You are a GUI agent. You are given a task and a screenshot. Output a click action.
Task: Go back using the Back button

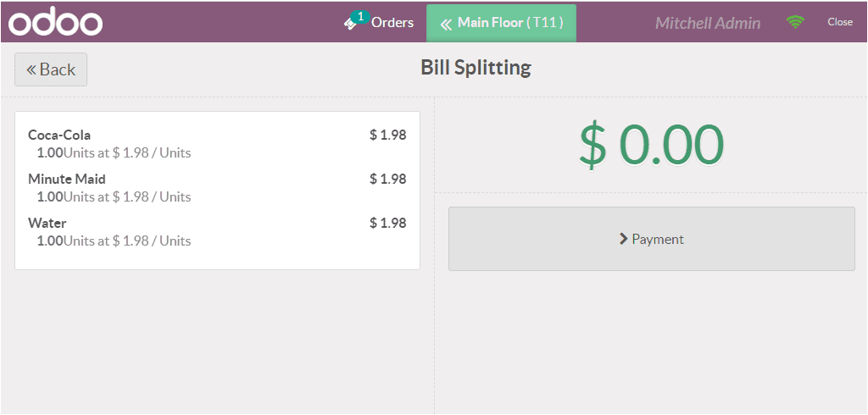51,69
